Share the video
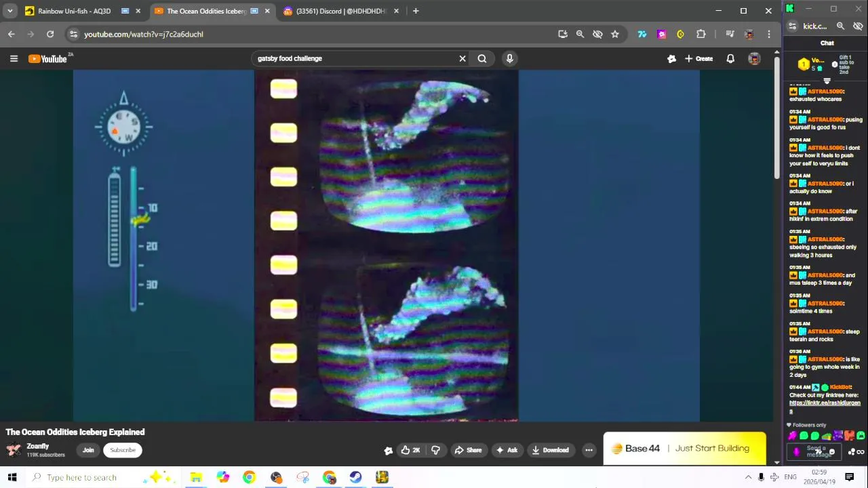Screen dimensions: 868x488 [468, 450]
